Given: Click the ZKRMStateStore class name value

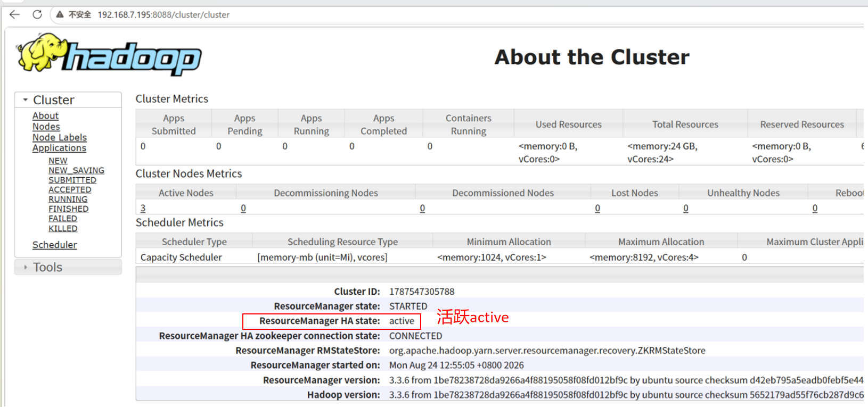Looking at the screenshot, I should (x=547, y=351).
